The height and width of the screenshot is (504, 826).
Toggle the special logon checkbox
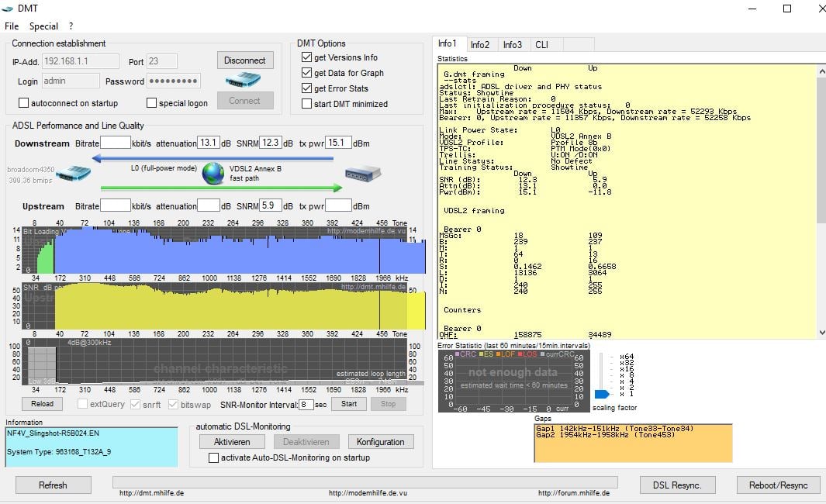(152, 103)
